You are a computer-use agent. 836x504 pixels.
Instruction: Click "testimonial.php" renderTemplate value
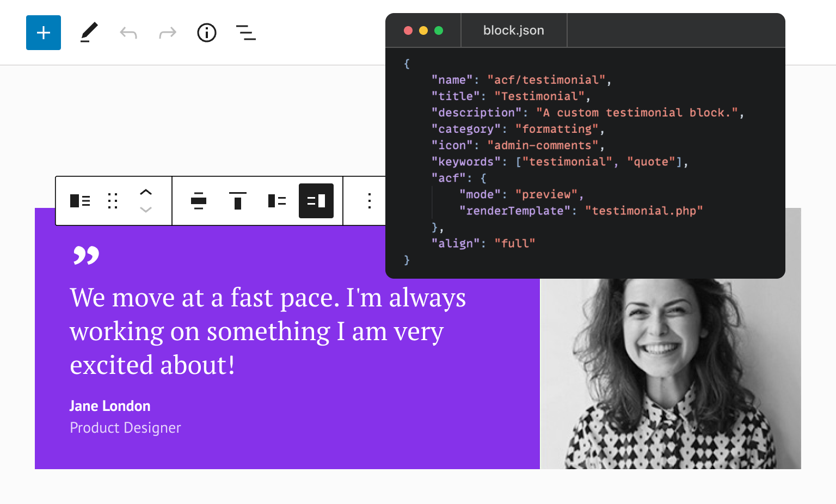click(644, 211)
